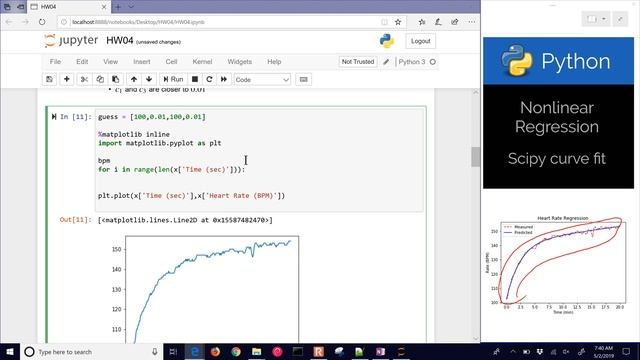Open the Cell menu
Image resolution: width=640 pixels, height=360 pixels.
pos(171,62)
